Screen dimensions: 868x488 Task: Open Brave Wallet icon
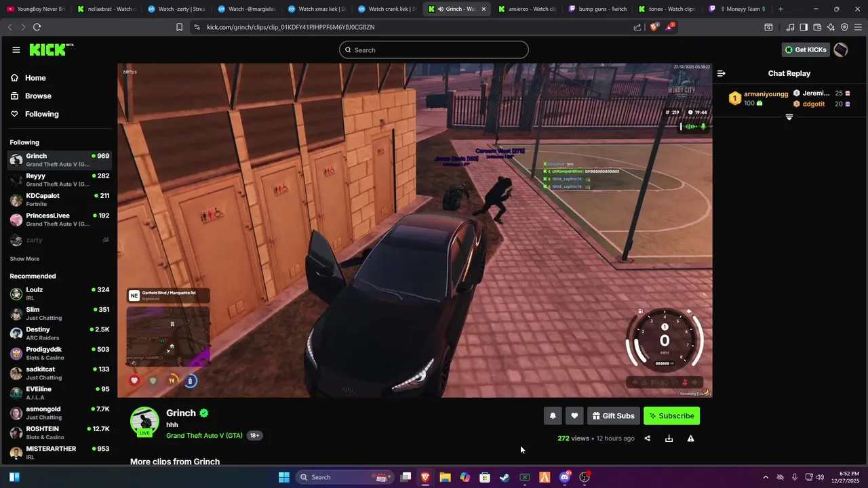click(x=817, y=27)
